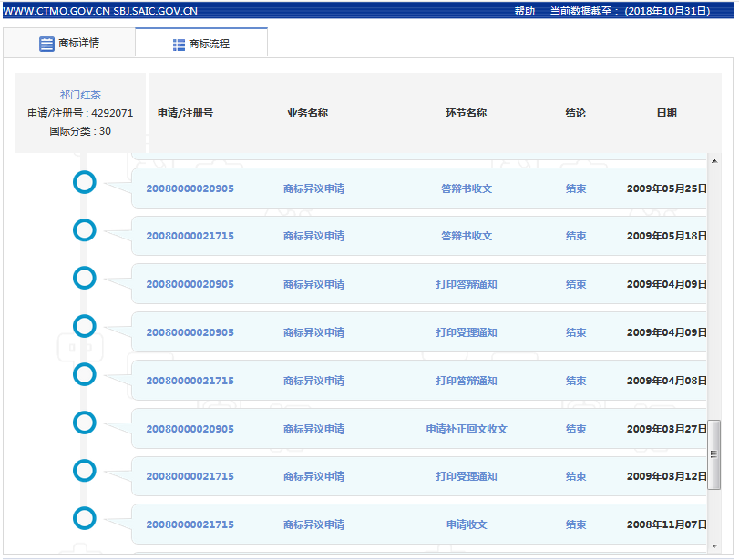Click the date 2009年04月08日
Viewport: 739px width, 560px height.
pyautogui.click(x=666, y=381)
